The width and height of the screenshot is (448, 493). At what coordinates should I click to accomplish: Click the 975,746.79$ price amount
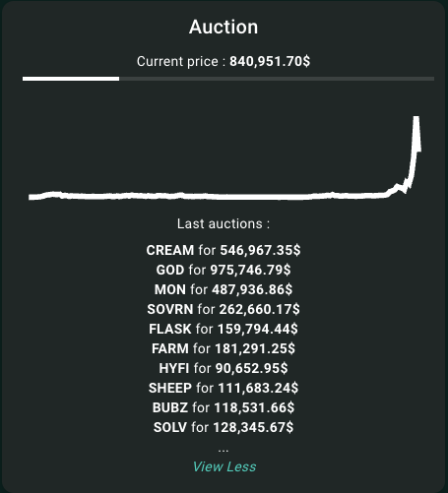tap(250, 270)
